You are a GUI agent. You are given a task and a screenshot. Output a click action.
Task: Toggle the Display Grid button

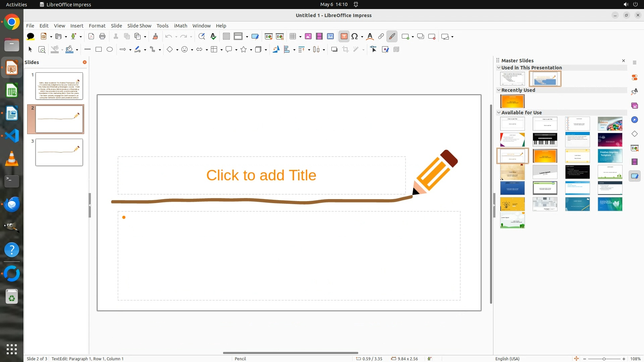click(226, 37)
